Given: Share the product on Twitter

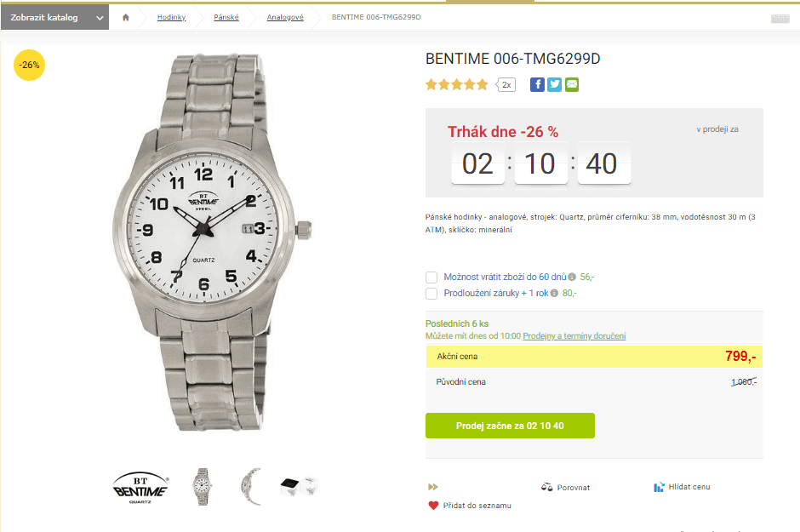Looking at the screenshot, I should [554, 84].
